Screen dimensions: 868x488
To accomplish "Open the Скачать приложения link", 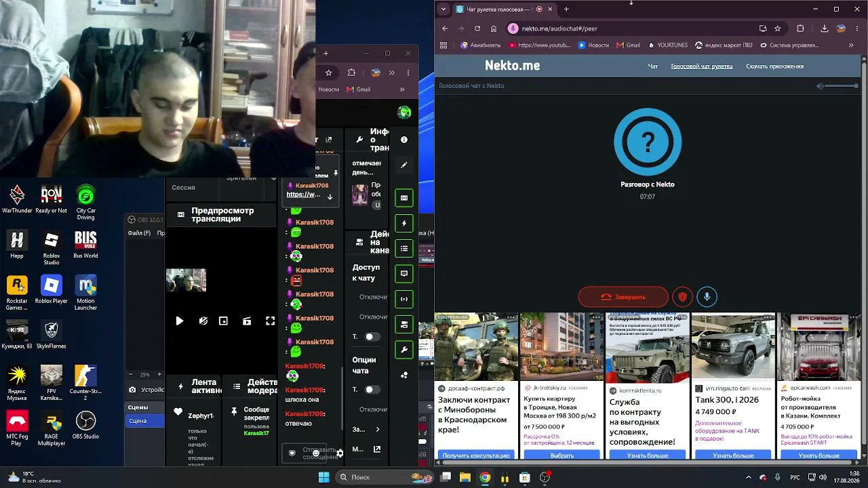I will pyautogui.click(x=774, y=66).
